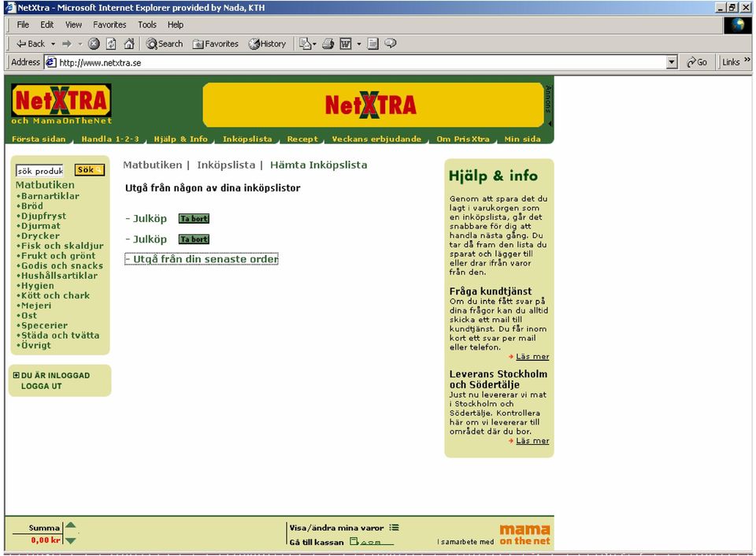Click the Logga ut link

[42, 386]
